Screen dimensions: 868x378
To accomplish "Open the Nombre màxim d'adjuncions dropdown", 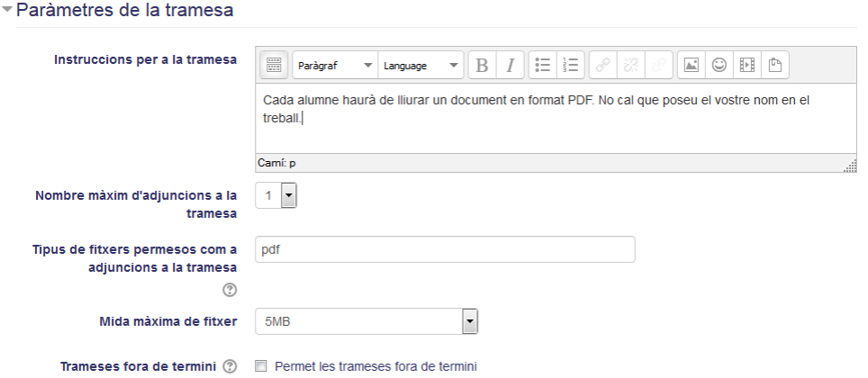I will 276,195.
